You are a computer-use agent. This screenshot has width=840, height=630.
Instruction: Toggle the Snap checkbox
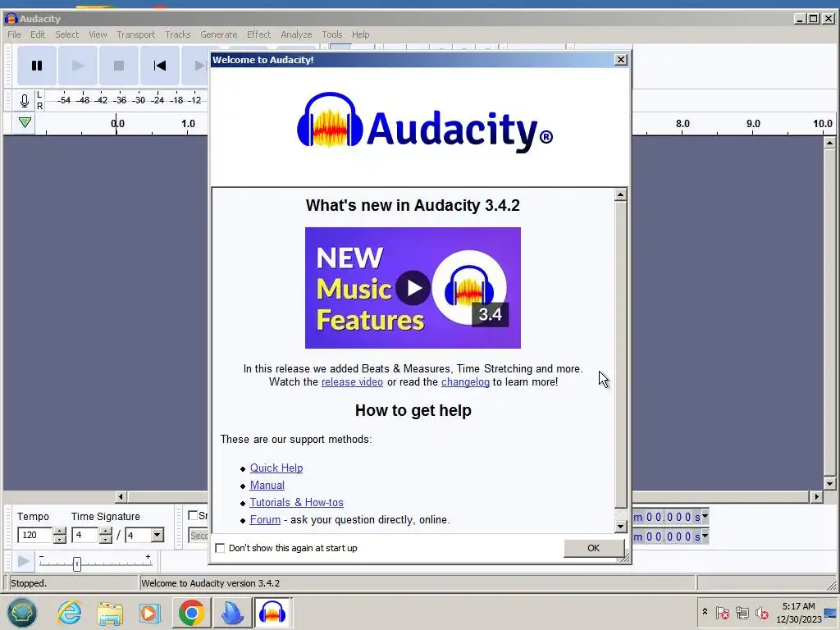pyautogui.click(x=193, y=515)
